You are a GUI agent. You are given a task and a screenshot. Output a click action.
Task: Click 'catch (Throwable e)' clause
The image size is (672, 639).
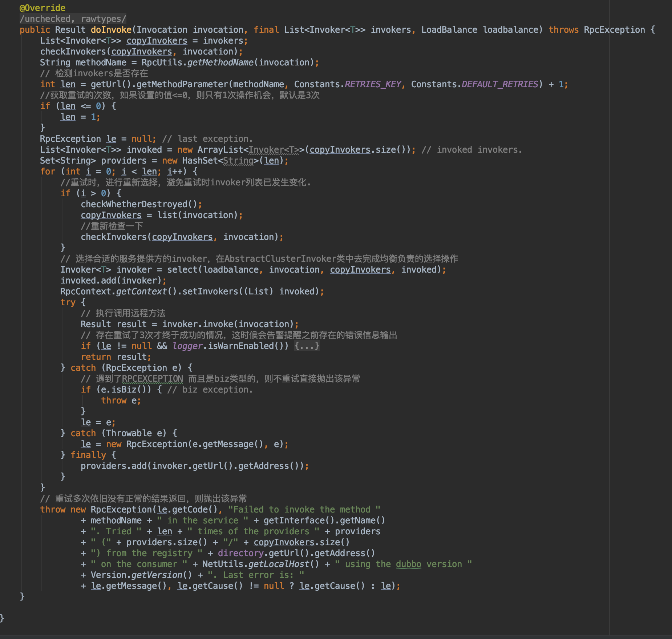pos(118,433)
